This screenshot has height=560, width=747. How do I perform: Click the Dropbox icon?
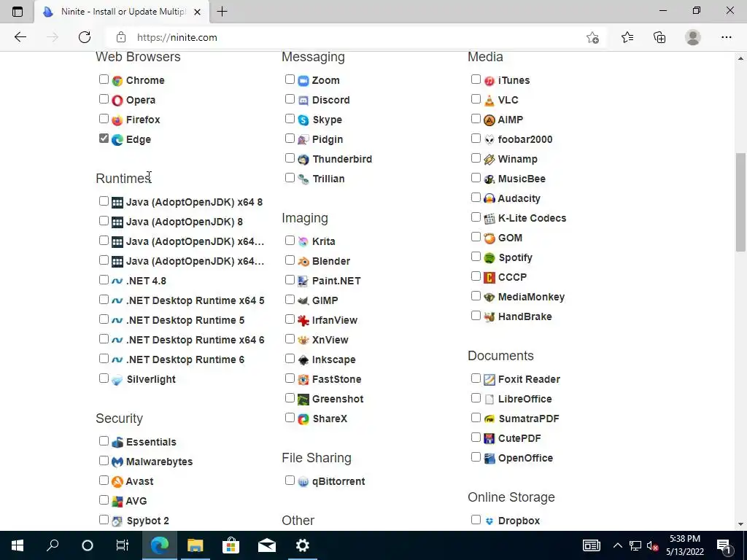[489, 521]
